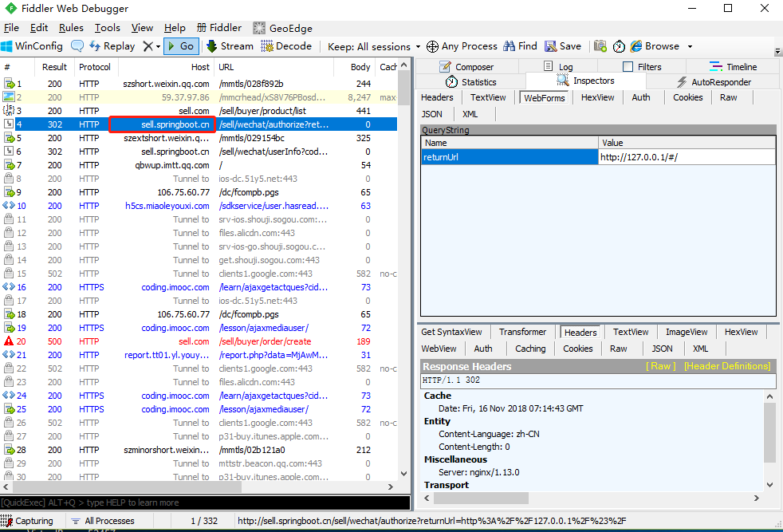This screenshot has height=532, width=783.
Task: Click session 8 tunnel lock icon
Action: coord(9,179)
